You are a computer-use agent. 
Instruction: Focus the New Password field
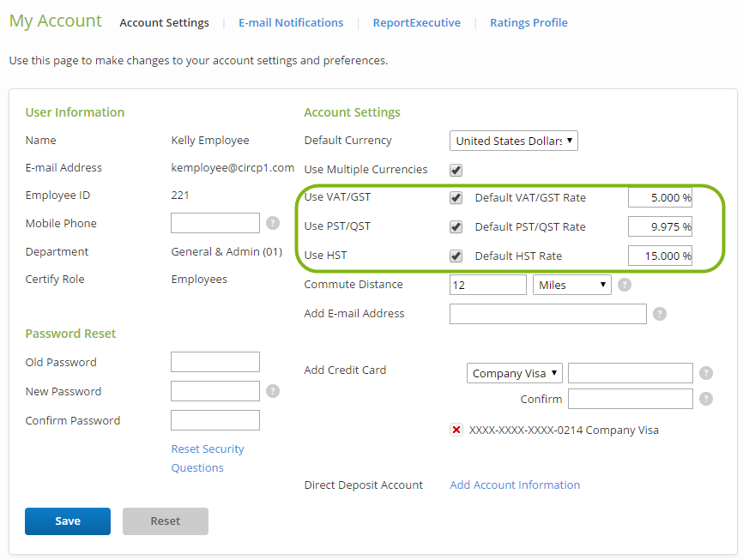(x=215, y=391)
